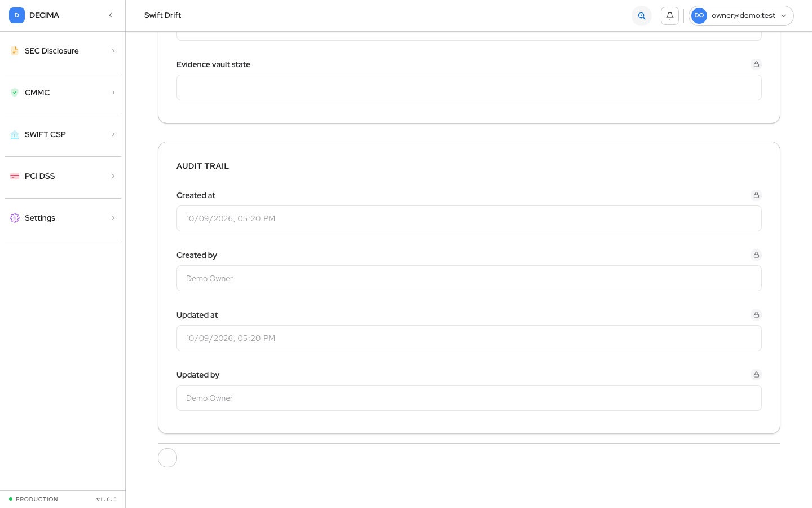The width and height of the screenshot is (812, 508).
Task: Click the PRODUCTION environment status
Action: click(34, 499)
